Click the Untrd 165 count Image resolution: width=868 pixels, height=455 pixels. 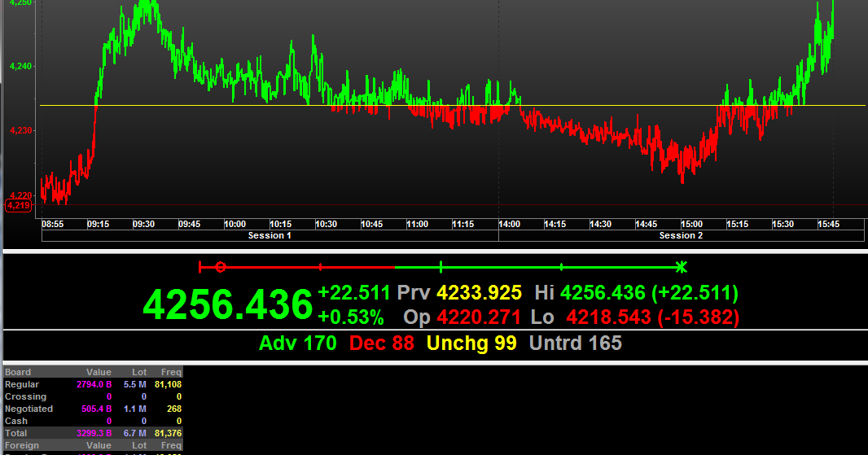tap(576, 343)
